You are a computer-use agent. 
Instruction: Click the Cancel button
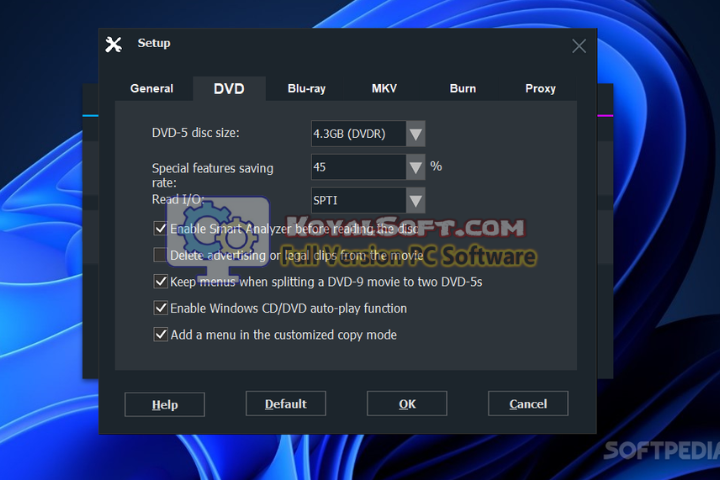[x=528, y=404]
